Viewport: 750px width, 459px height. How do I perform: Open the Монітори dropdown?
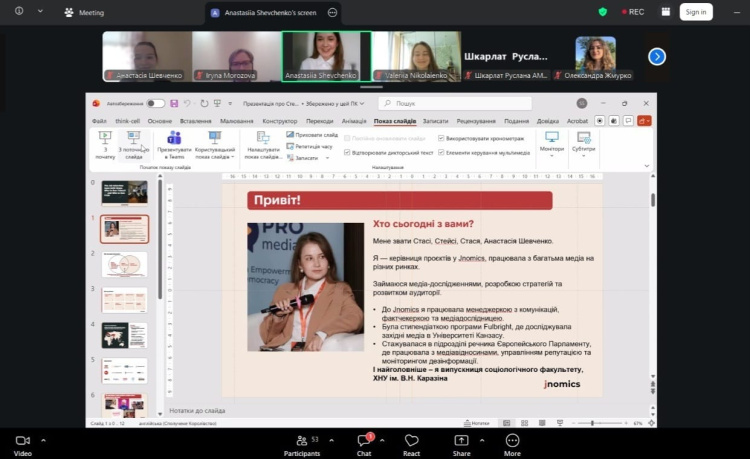pyautogui.click(x=551, y=144)
